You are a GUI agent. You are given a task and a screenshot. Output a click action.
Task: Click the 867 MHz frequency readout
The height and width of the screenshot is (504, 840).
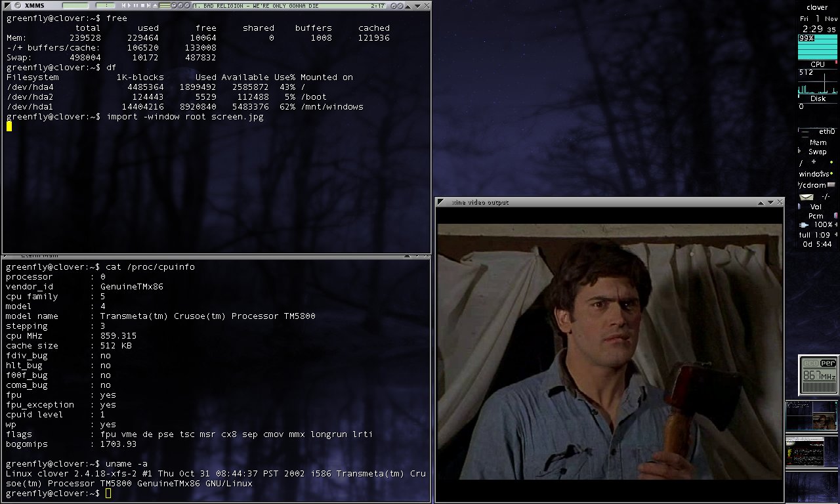point(819,375)
